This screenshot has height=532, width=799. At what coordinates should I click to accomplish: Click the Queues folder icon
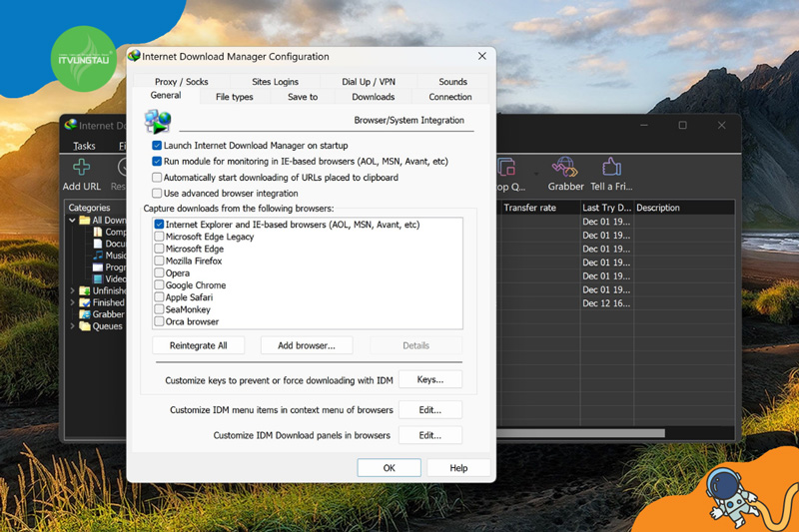click(85, 325)
